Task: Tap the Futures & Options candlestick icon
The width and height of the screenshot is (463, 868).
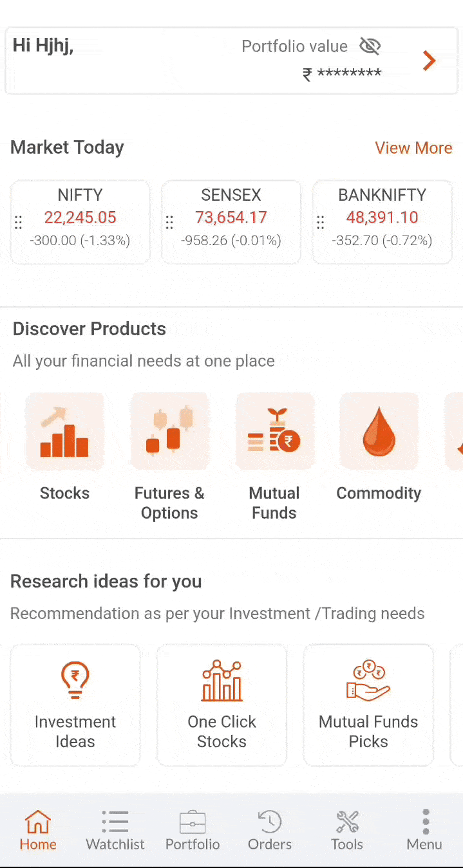Action: coord(169,432)
